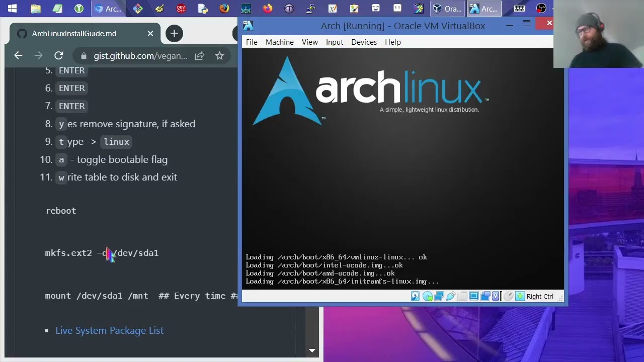
Task: Open the File menu in VirtualBox
Action: click(x=252, y=42)
